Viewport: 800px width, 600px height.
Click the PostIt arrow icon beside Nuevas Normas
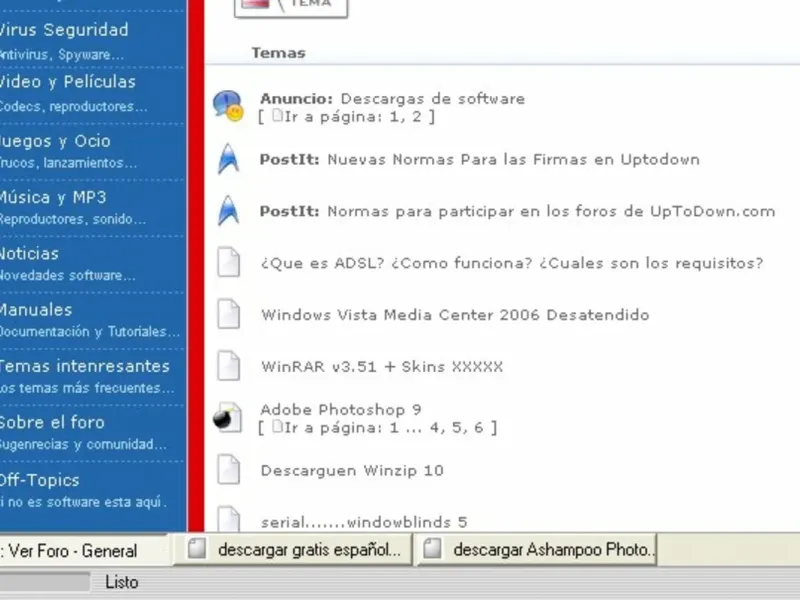click(x=228, y=159)
